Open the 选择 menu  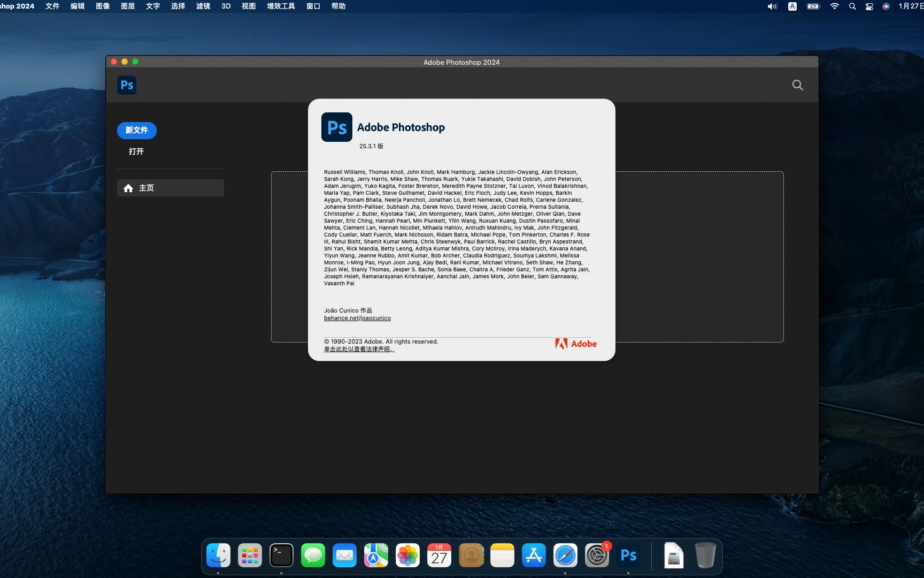pyautogui.click(x=178, y=6)
